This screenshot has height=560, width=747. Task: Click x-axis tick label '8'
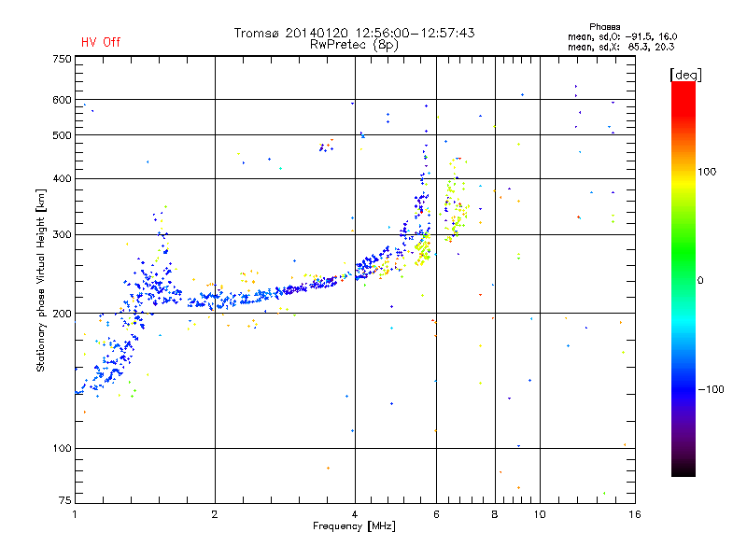pos(495,514)
